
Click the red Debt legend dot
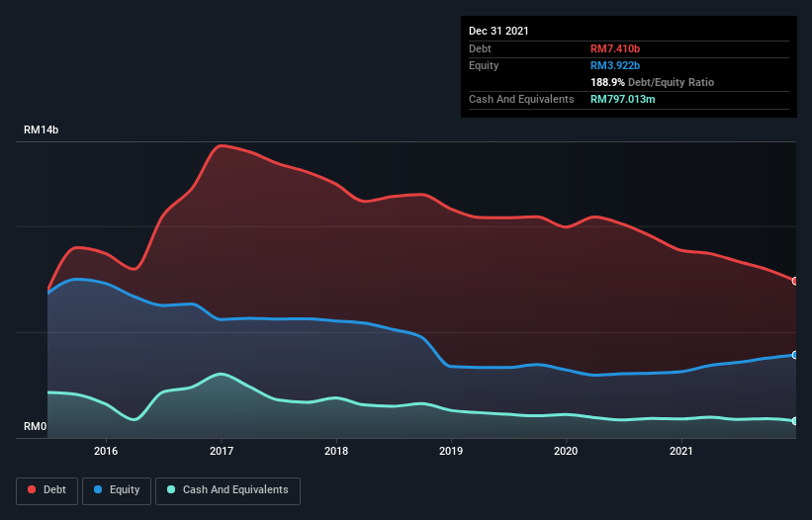[32, 489]
